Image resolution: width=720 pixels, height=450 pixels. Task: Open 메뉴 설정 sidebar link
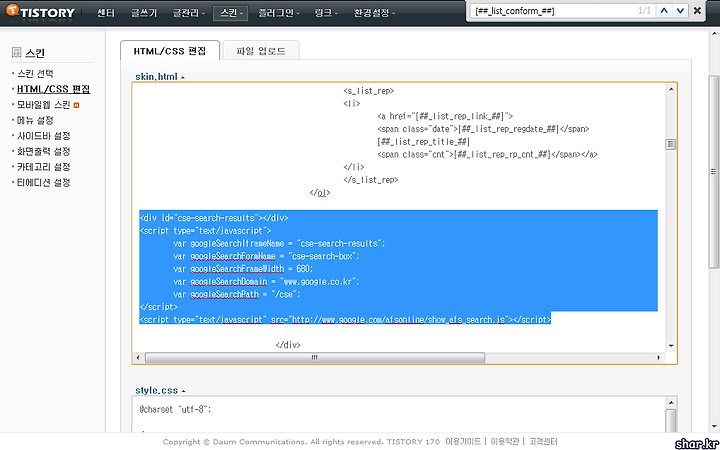[35, 120]
